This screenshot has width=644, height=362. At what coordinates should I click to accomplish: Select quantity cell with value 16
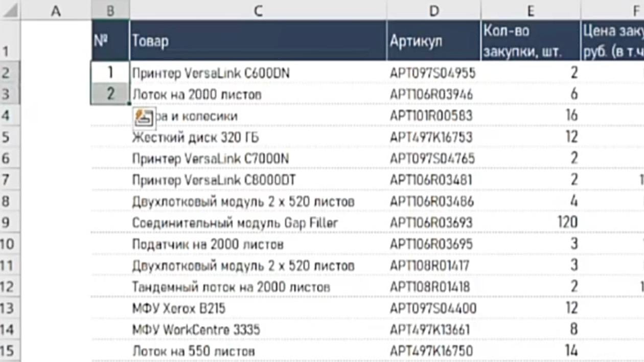531,116
